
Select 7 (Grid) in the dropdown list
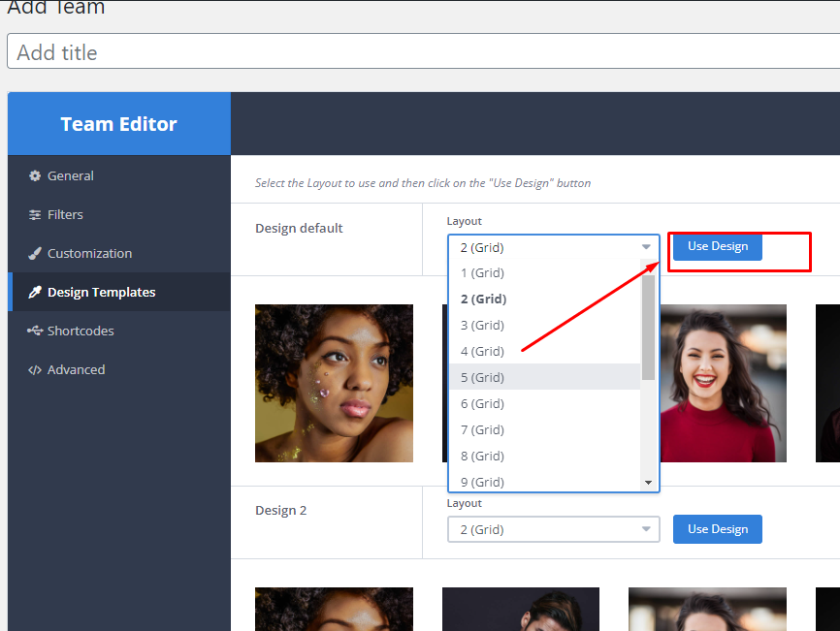pyautogui.click(x=545, y=429)
